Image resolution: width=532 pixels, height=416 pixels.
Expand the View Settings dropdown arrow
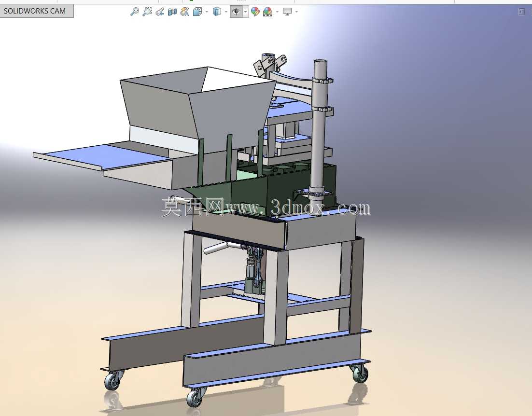click(296, 12)
